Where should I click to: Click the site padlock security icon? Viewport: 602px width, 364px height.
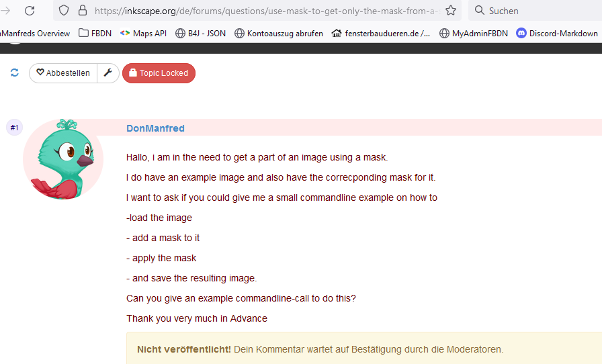[x=82, y=11]
